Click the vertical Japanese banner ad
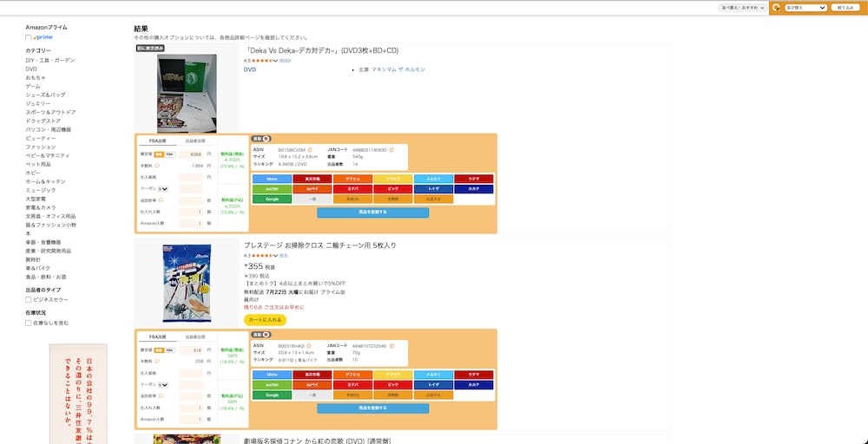 pyautogui.click(x=78, y=394)
